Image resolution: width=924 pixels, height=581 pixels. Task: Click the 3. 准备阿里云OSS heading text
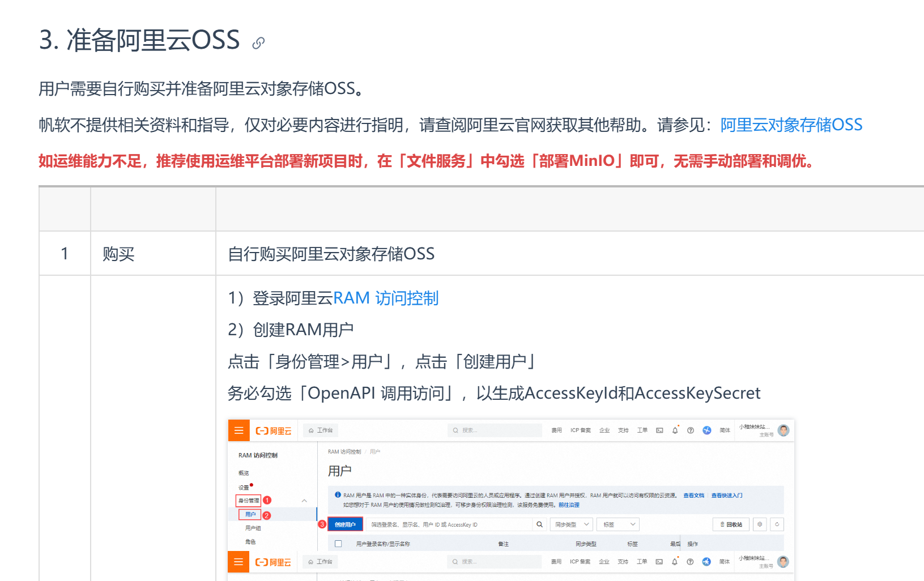[x=139, y=41]
